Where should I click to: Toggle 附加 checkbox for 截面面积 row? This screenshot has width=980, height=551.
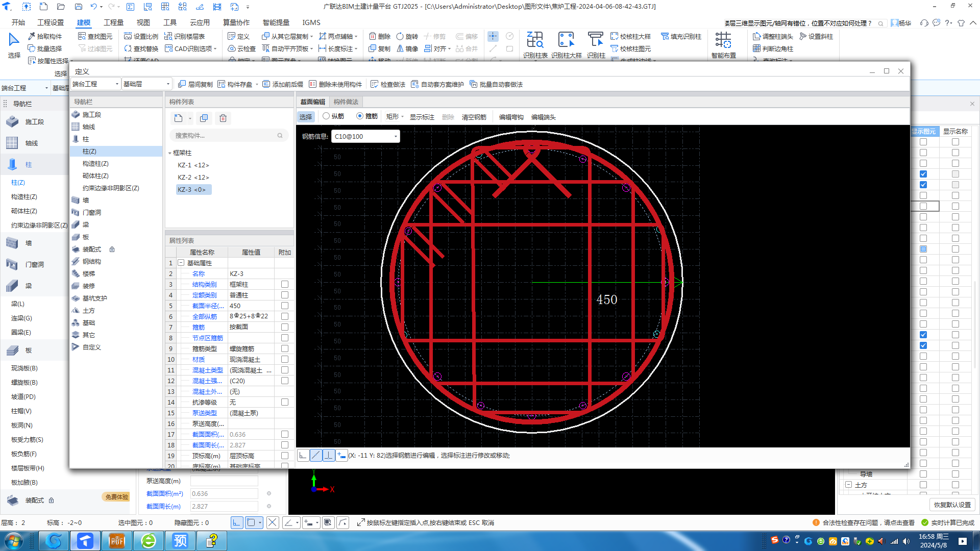(x=285, y=434)
